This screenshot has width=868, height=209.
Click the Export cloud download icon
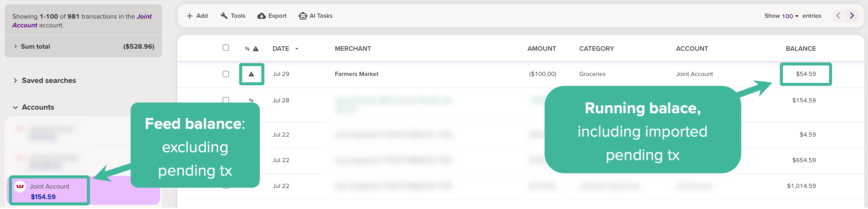coord(261,16)
